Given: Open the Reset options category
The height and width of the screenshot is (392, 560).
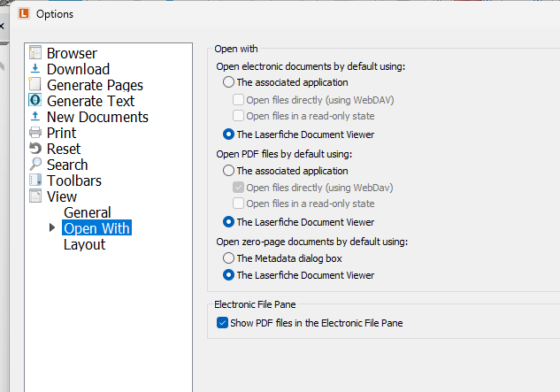Looking at the screenshot, I should [x=64, y=149].
